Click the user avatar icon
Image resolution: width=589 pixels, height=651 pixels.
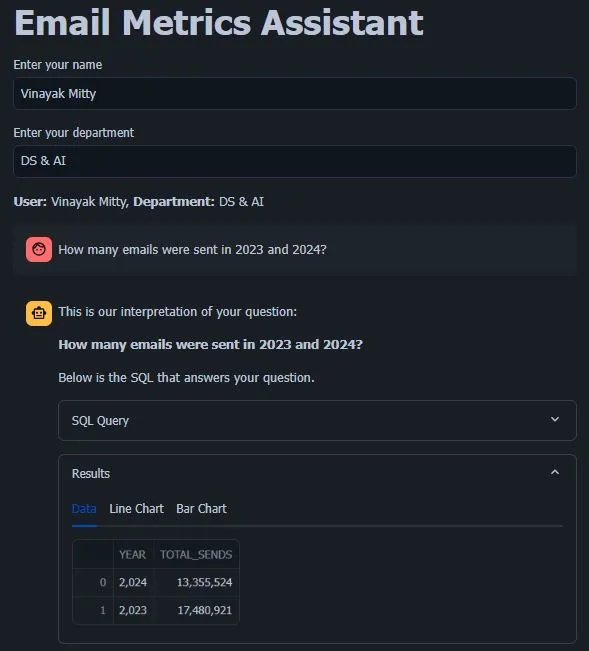(x=39, y=250)
